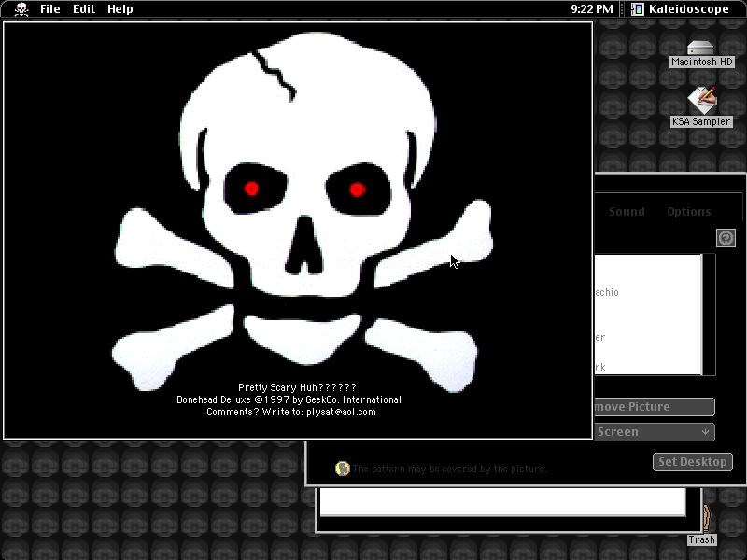
Task: Click the white field in the rear window
Action: point(502,502)
